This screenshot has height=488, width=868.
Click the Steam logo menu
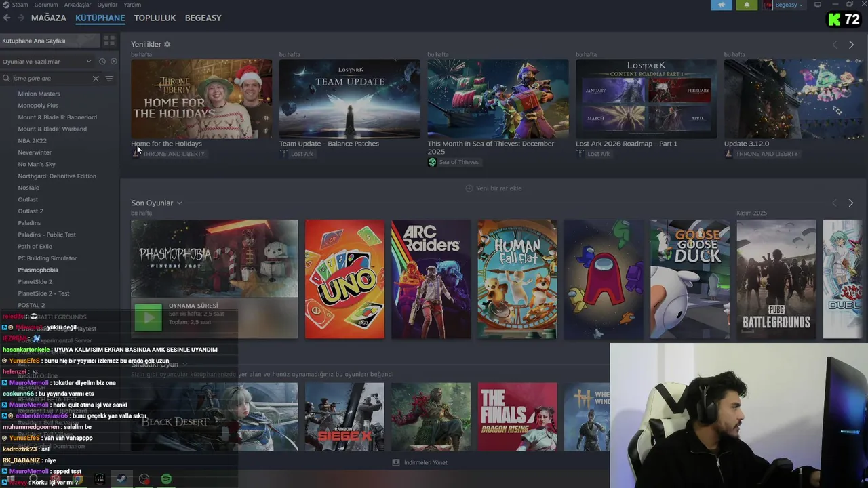click(15, 5)
